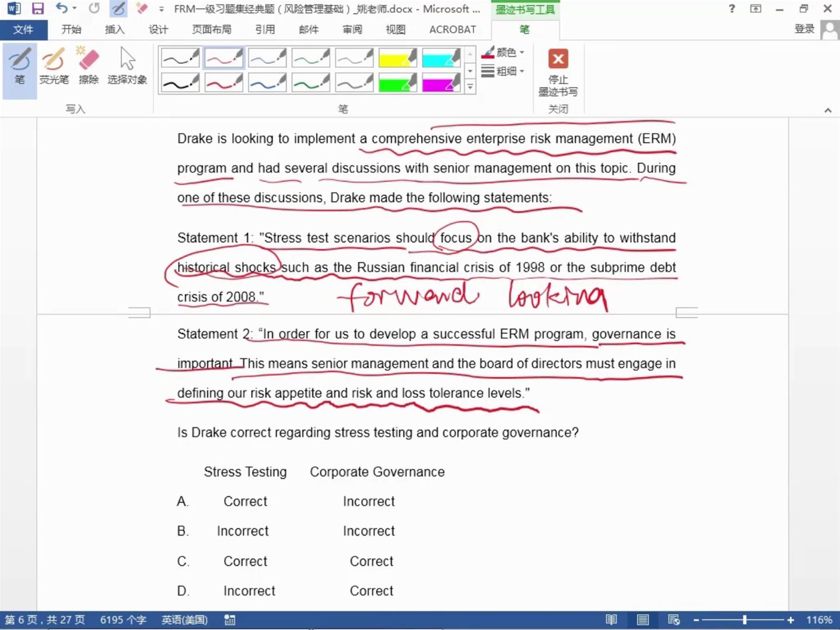Click language indicator 英语(美国)

tap(184, 620)
